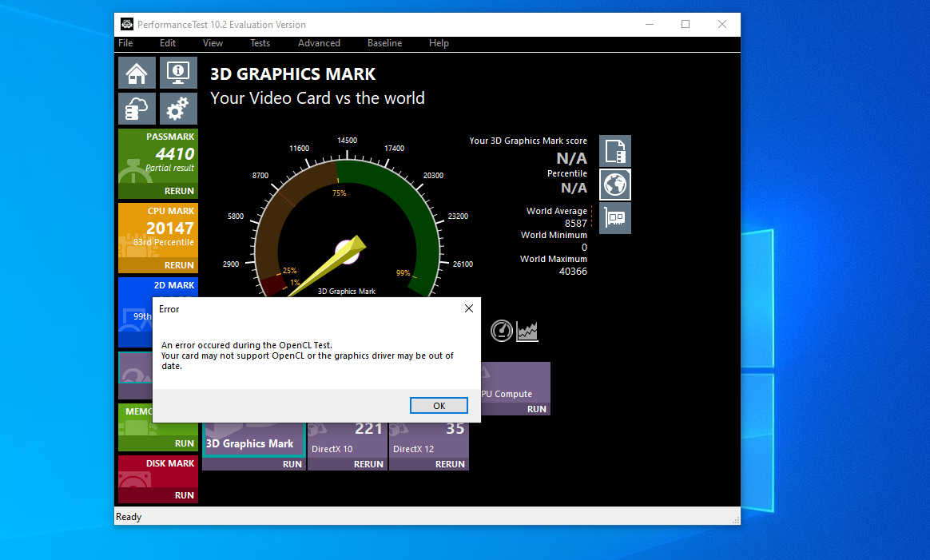Image resolution: width=930 pixels, height=560 pixels.
Task: Select the CPU Mark 20147 score value
Action: (x=170, y=228)
